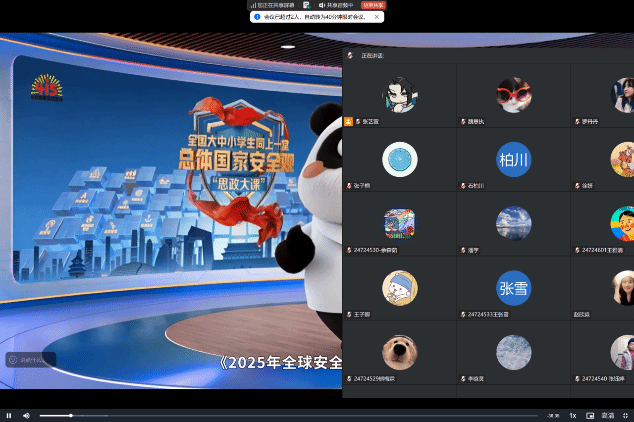Select participant 柏川 blue avatar

pyautogui.click(x=514, y=159)
